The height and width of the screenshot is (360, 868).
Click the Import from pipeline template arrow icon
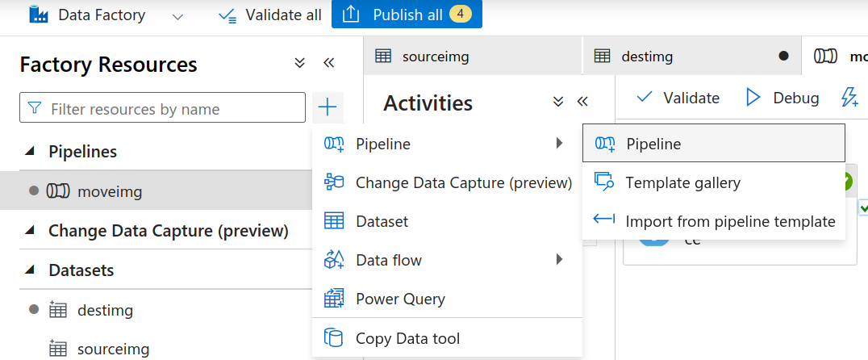(604, 220)
